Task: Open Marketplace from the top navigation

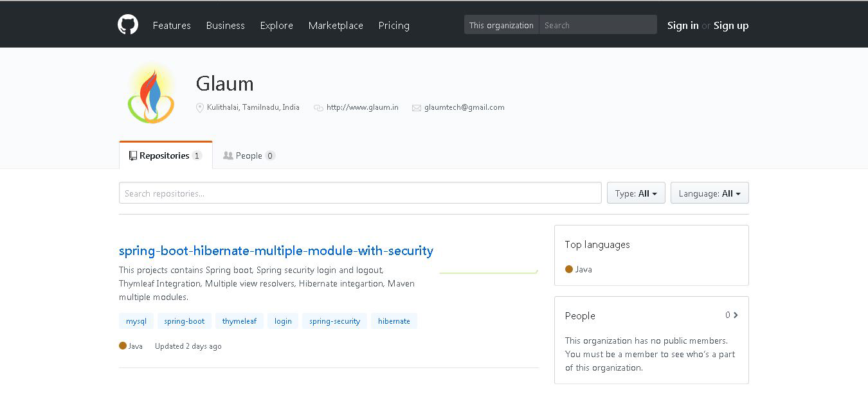Action: [336, 26]
